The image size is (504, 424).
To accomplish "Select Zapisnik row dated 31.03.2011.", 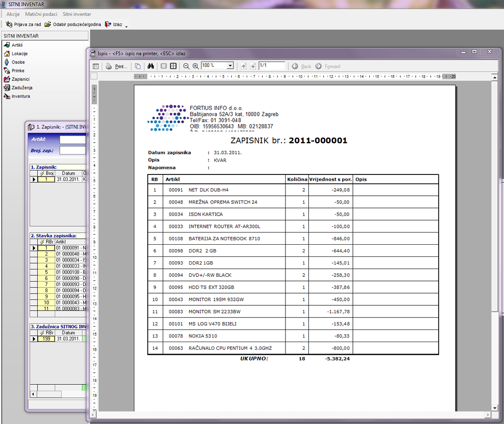I will (59, 179).
